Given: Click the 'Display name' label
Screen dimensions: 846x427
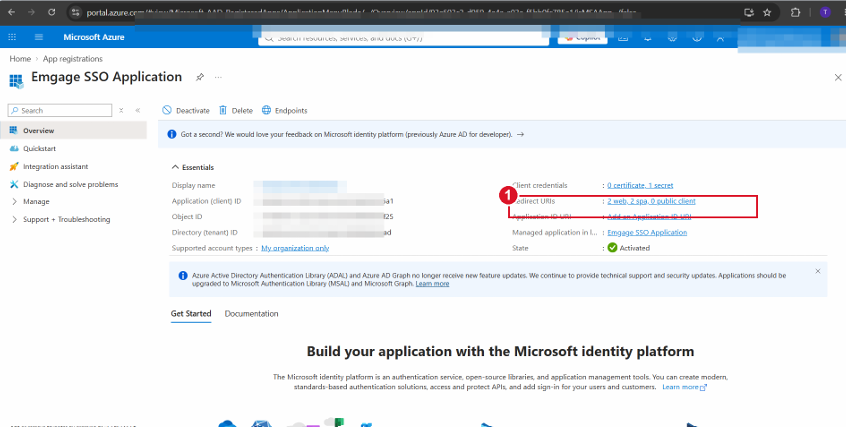Looking at the screenshot, I should pyautogui.click(x=193, y=185).
